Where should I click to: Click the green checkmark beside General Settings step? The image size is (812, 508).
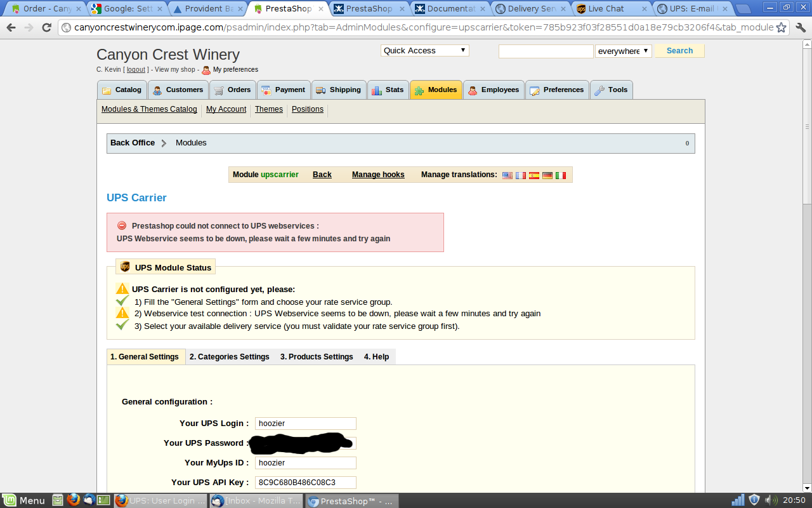122,301
